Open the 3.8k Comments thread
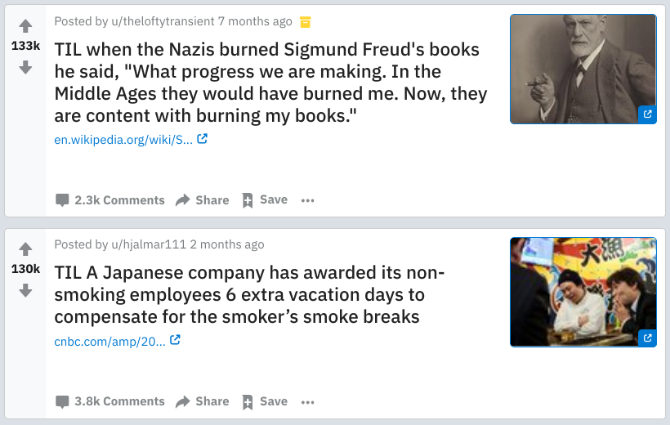This screenshot has width=670, height=425. coord(110,401)
